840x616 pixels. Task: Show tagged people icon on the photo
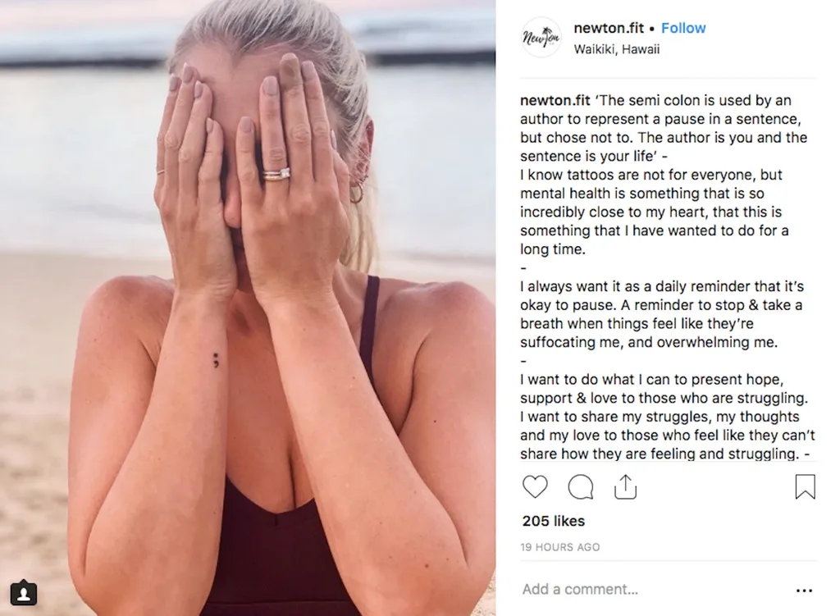pyautogui.click(x=25, y=591)
